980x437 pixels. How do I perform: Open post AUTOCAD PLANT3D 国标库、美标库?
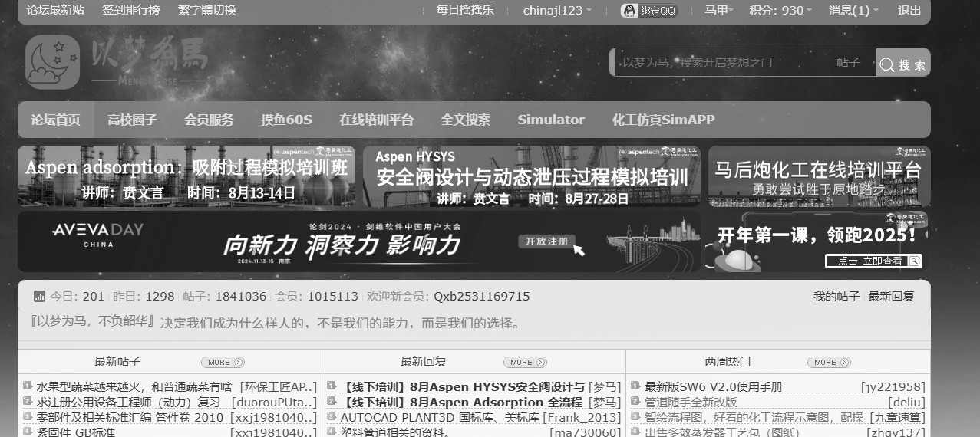tap(440, 418)
